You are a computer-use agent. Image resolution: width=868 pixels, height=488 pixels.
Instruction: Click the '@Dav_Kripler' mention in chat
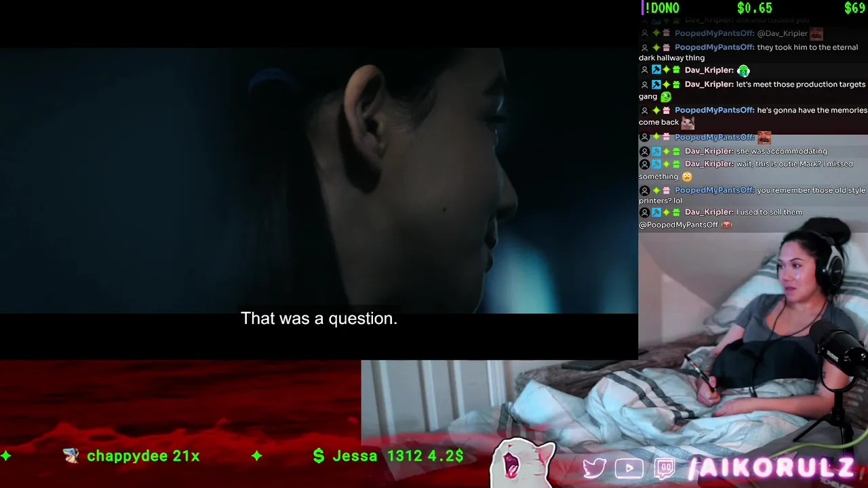(782, 34)
